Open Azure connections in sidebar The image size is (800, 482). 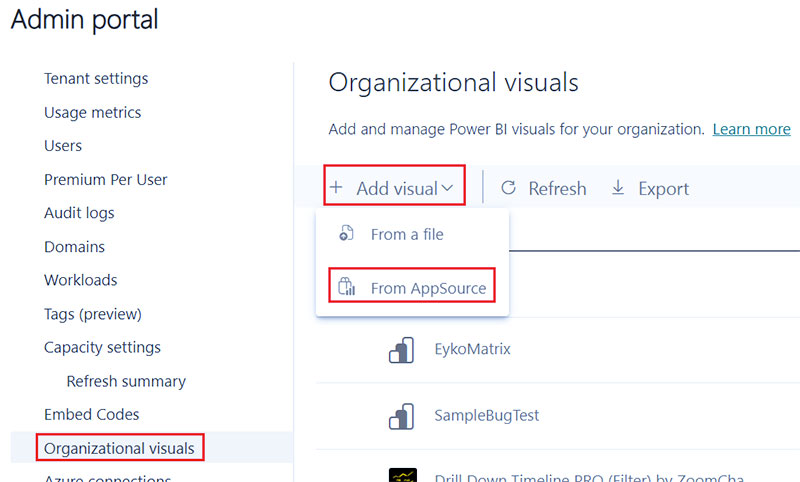pos(107,478)
